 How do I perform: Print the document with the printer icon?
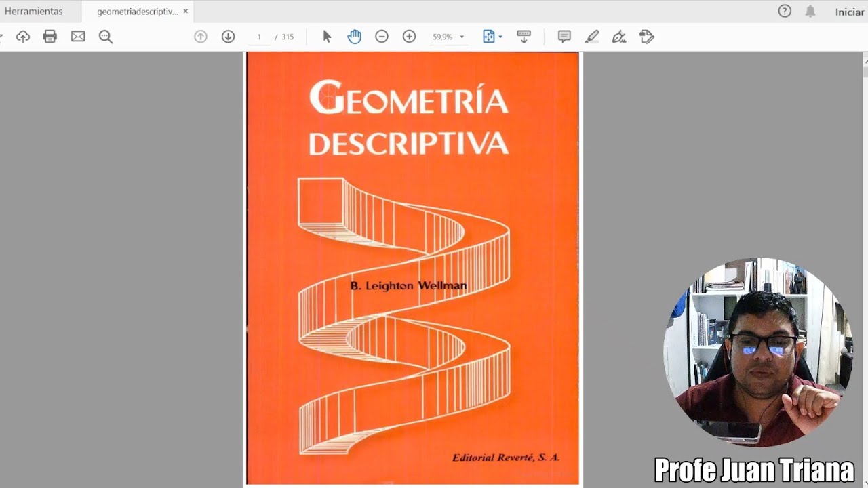(50, 37)
